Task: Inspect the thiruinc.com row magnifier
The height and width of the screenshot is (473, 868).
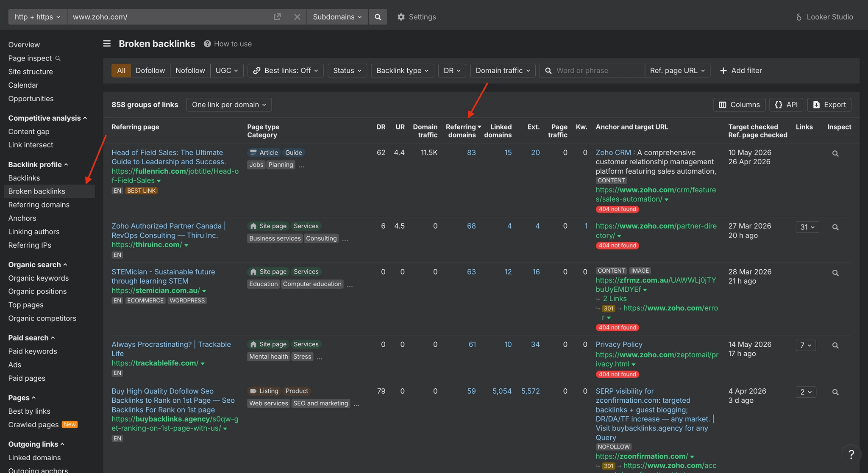Action: [835, 227]
